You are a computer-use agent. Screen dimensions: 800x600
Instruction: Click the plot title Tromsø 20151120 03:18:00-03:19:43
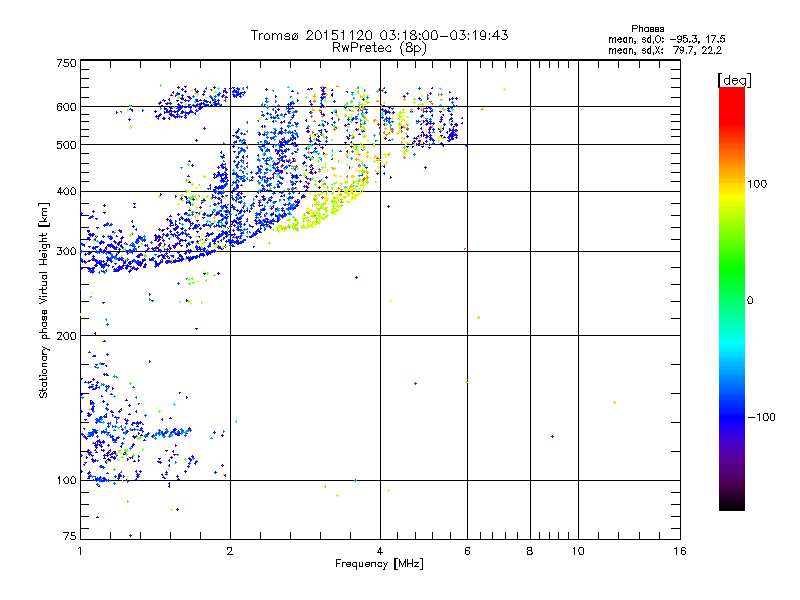click(380, 35)
